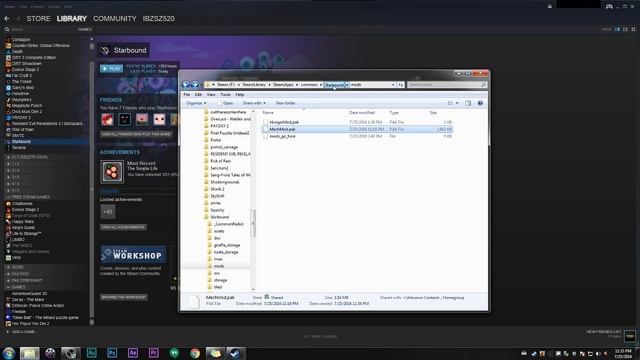
Task: Open the IBZSZ520 profile tab
Action: pyautogui.click(x=159, y=19)
